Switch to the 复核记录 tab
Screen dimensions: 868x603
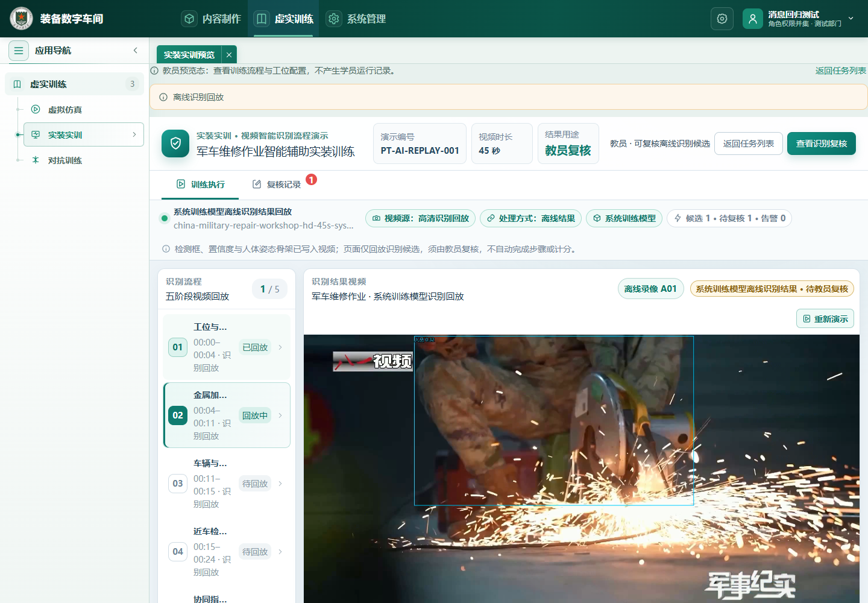[x=276, y=185]
